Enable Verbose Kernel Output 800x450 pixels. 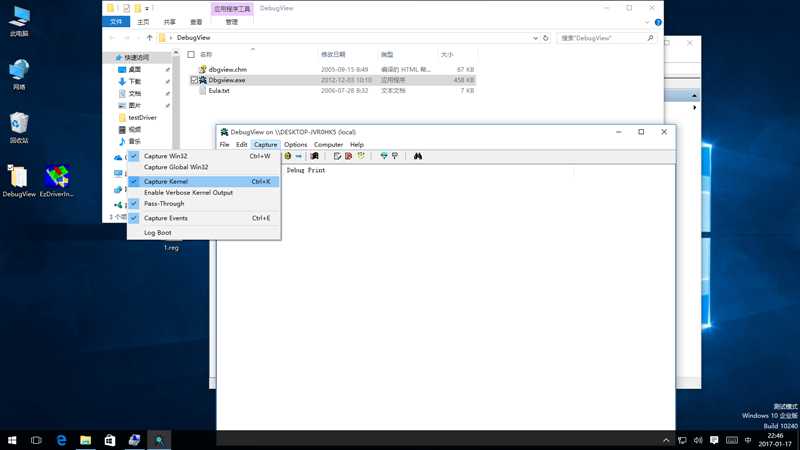[x=204, y=192]
